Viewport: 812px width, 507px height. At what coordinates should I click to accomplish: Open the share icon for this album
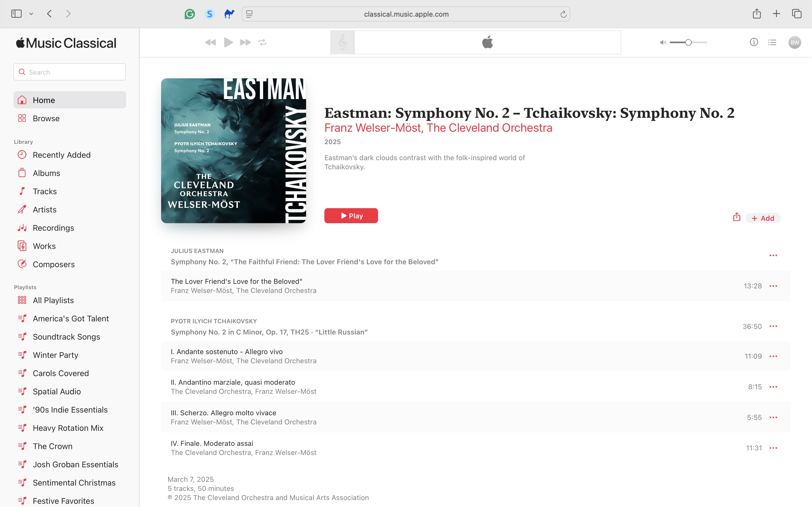737,218
